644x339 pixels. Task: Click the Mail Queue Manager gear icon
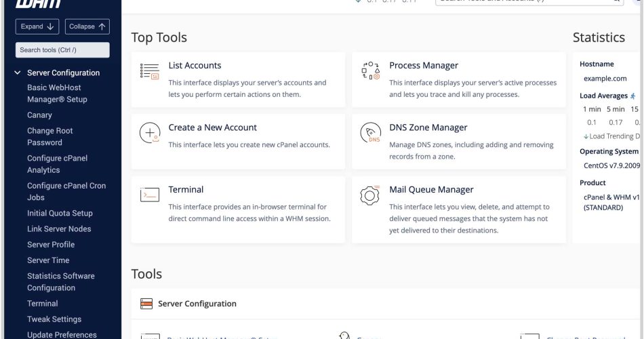[369, 195]
